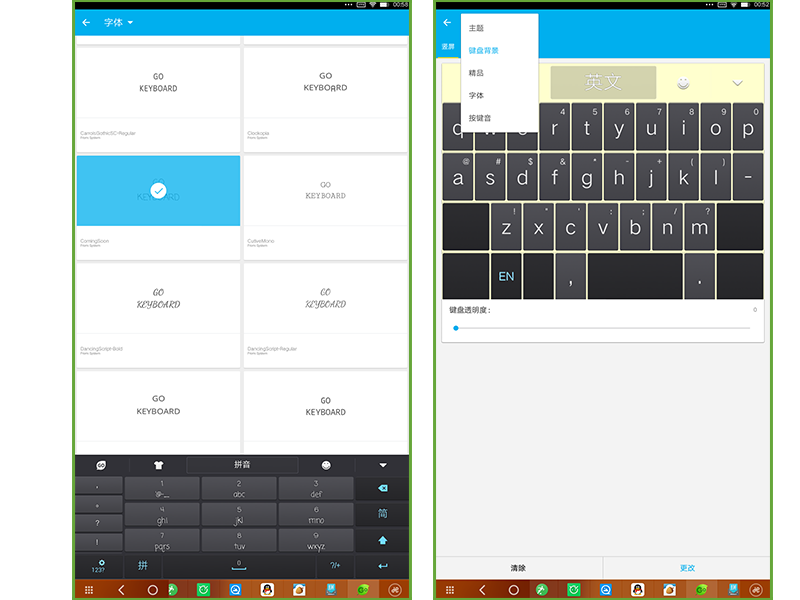The width and height of the screenshot is (800, 600).
Task: Tap the enter key on left keyboard
Action: (383, 566)
